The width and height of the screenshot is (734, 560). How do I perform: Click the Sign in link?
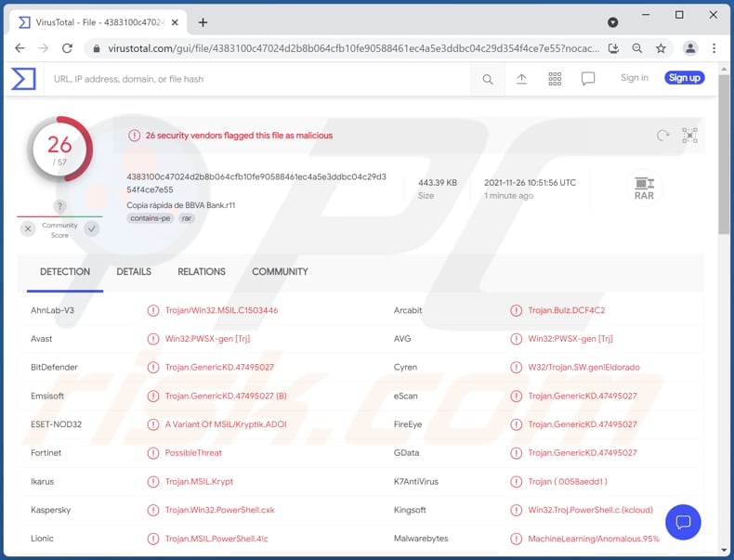tap(635, 78)
